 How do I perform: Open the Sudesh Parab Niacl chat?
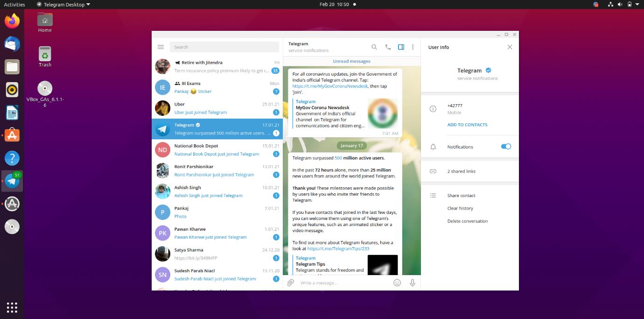pyautogui.click(x=217, y=275)
